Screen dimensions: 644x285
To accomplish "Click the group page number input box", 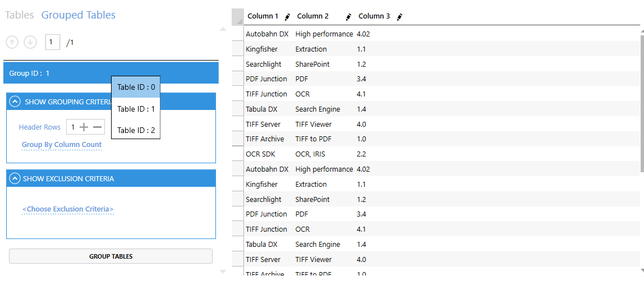I will click(53, 42).
